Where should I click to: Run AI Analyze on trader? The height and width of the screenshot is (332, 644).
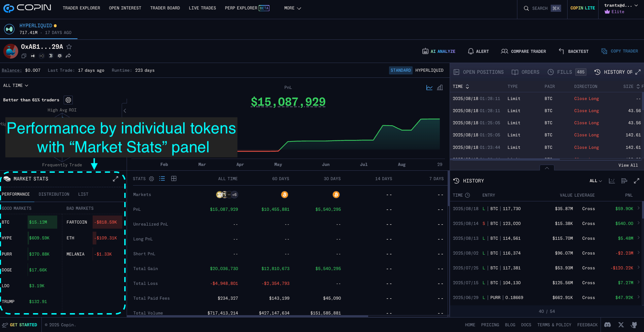[x=439, y=51]
